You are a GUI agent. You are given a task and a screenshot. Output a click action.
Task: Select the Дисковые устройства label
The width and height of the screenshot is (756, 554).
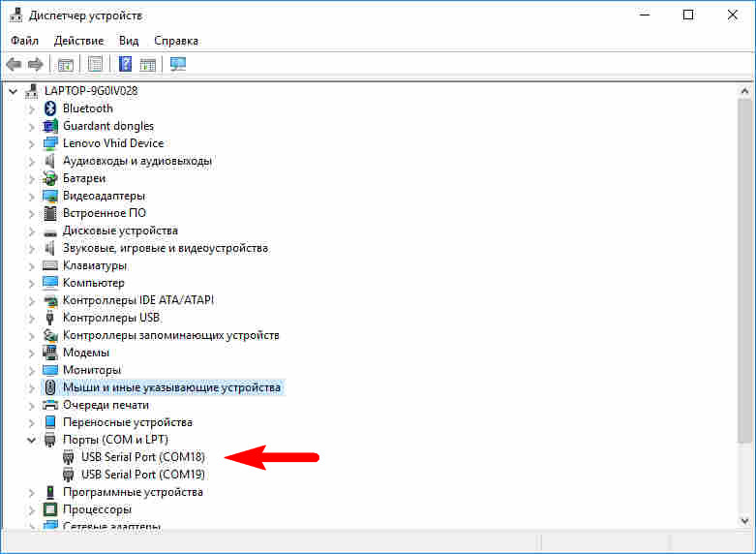(x=120, y=231)
